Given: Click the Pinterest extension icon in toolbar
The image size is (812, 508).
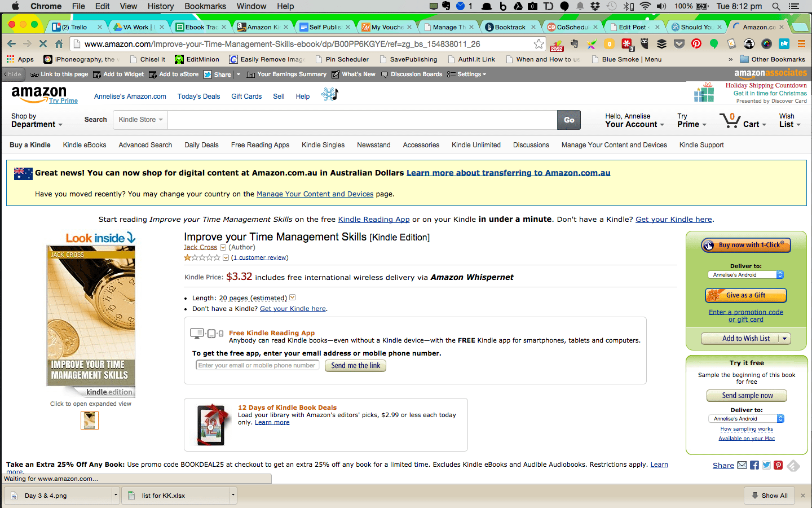Looking at the screenshot, I should [696, 43].
